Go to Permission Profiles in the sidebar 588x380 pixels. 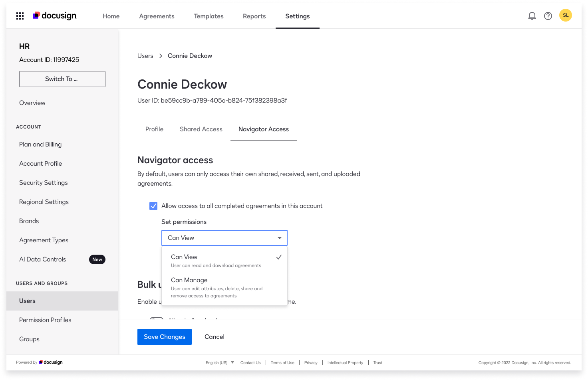tap(45, 320)
